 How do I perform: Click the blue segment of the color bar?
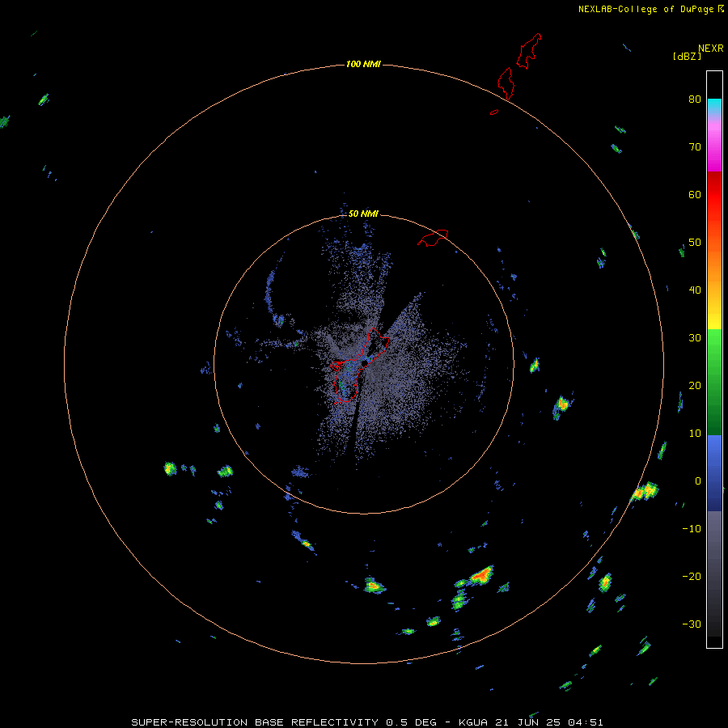[x=714, y=472]
